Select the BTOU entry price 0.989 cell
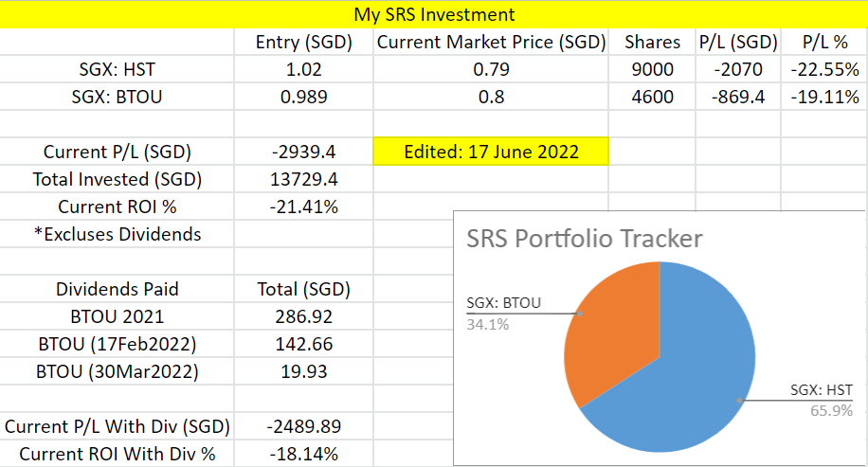 coord(304,97)
